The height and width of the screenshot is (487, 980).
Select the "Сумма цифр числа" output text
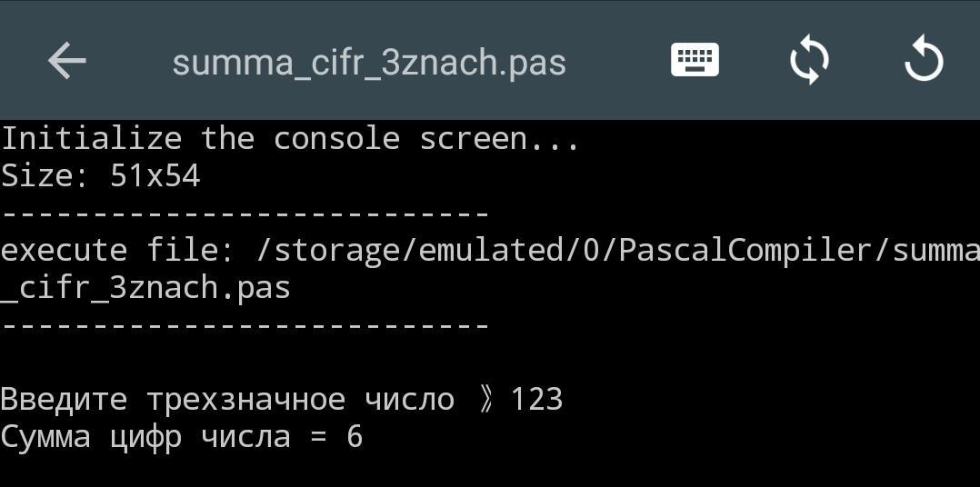(x=145, y=437)
